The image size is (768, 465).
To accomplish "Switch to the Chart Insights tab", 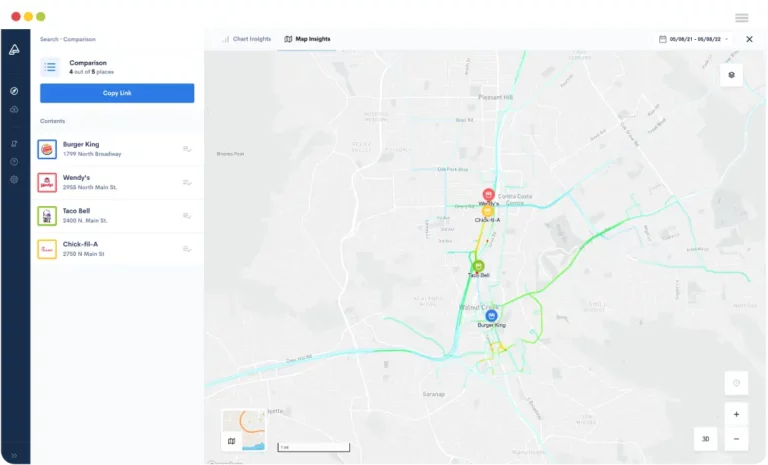I will (x=246, y=39).
